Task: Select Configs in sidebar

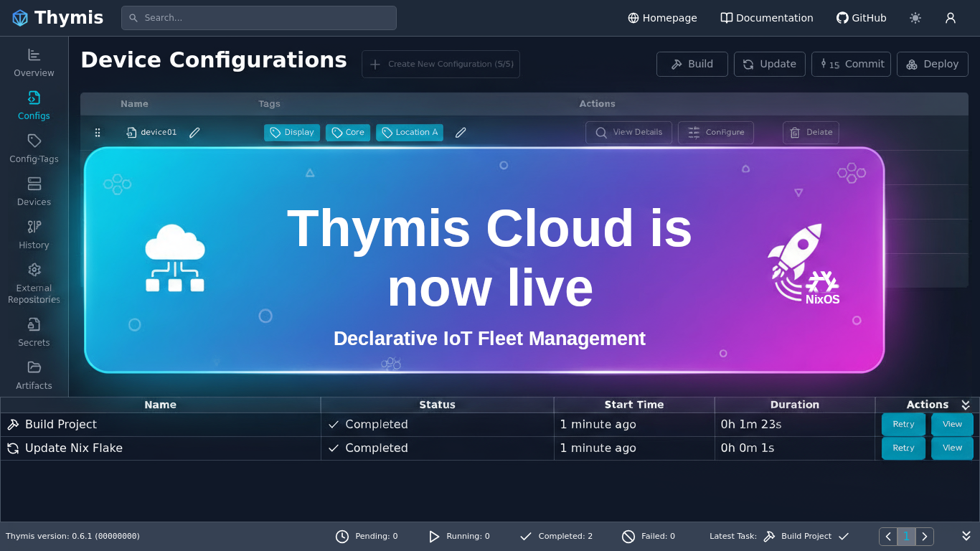Action: click(34, 105)
